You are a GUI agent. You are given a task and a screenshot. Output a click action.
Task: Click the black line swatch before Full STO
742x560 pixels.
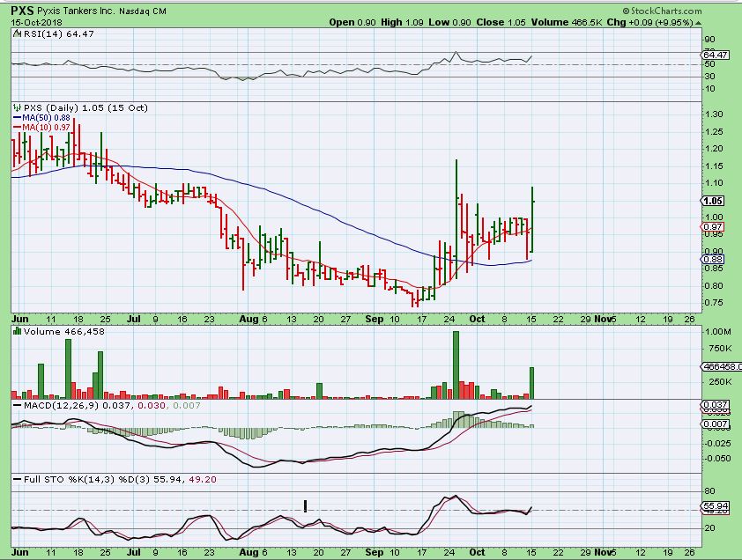17,479
